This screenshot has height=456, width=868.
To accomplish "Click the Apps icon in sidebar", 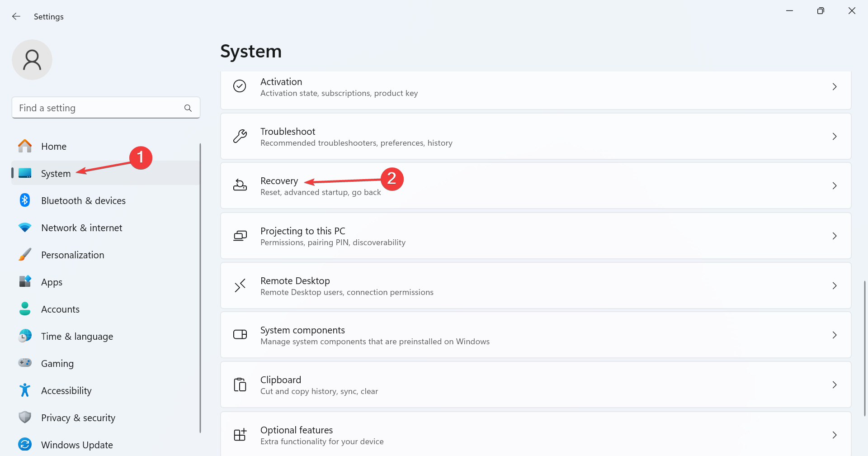I will 25,281.
